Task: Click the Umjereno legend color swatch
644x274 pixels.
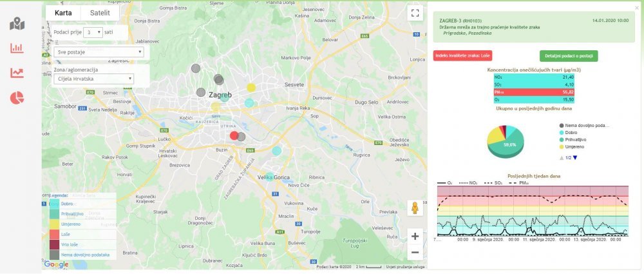Action: [x=54, y=224]
